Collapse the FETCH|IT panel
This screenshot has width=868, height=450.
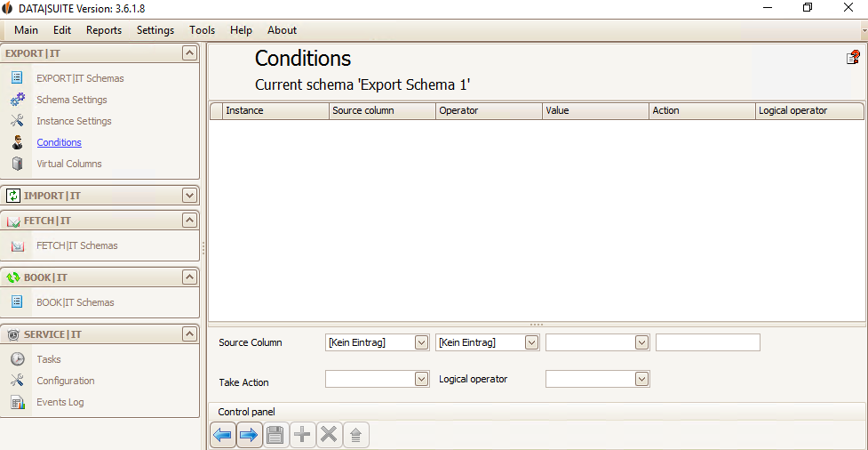(189, 221)
